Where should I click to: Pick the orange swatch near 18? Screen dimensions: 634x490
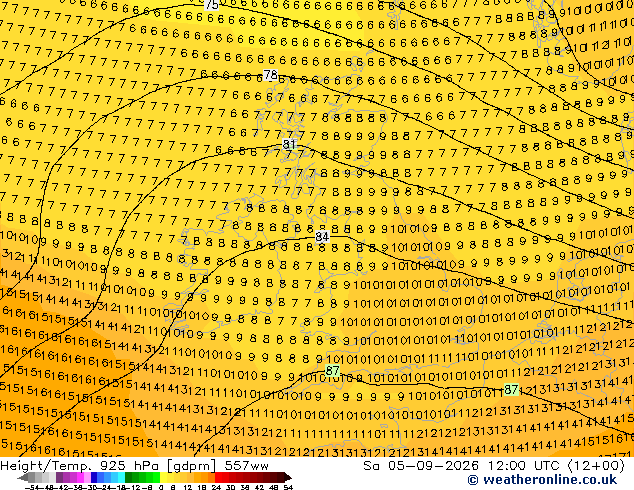(x=205, y=477)
